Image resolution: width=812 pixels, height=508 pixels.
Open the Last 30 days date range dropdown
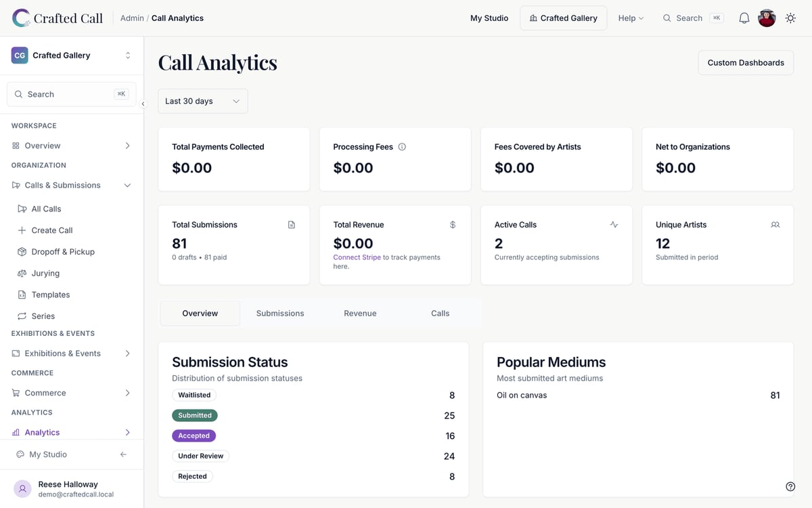(203, 101)
